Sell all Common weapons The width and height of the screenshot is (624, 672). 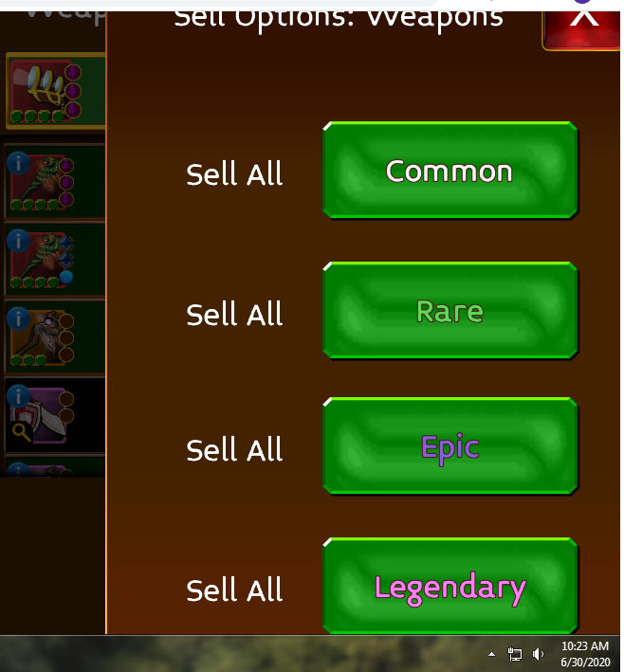[450, 171]
